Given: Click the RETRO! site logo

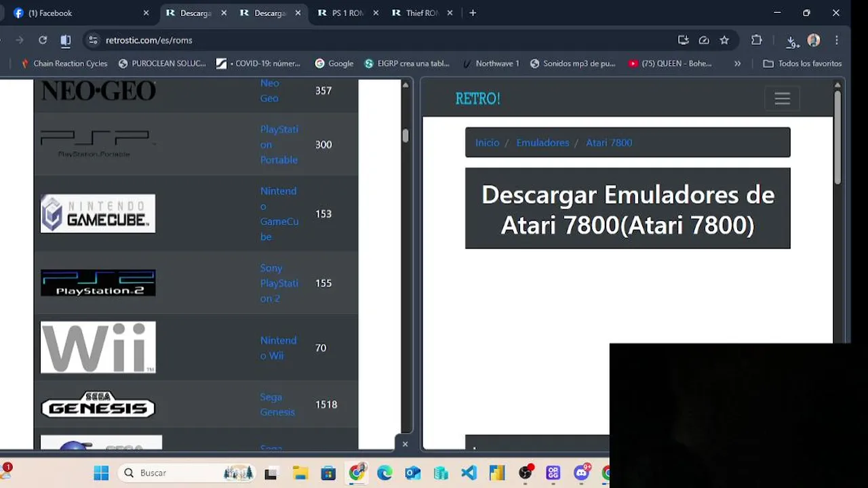Looking at the screenshot, I should click(477, 98).
